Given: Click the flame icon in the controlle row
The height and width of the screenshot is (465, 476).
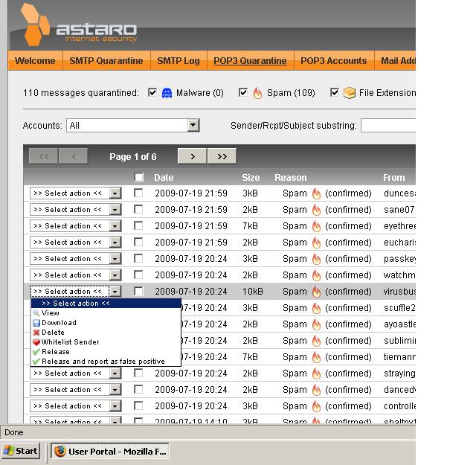Looking at the screenshot, I should point(316,406).
